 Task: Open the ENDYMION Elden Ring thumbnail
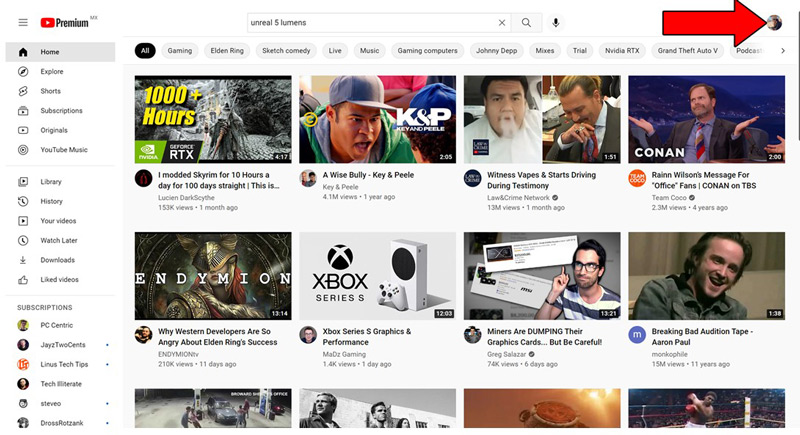213,276
